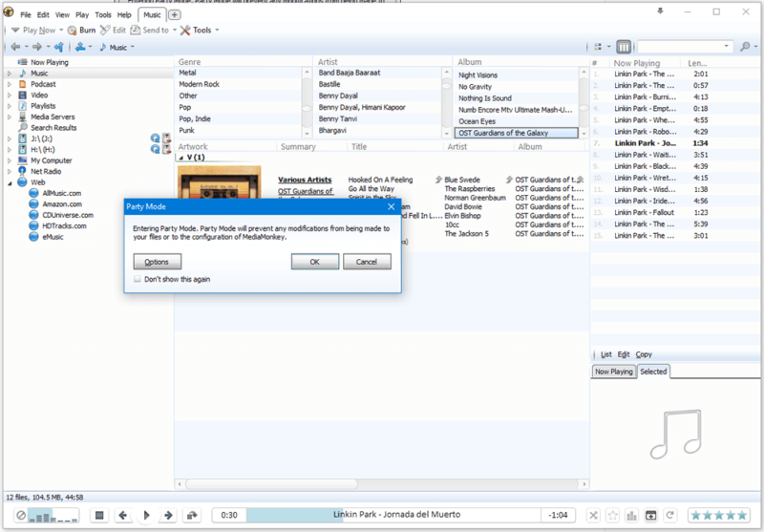Click the Edit tag toolbar icon
Viewport: 764px width, 532px height.
tap(105, 31)
